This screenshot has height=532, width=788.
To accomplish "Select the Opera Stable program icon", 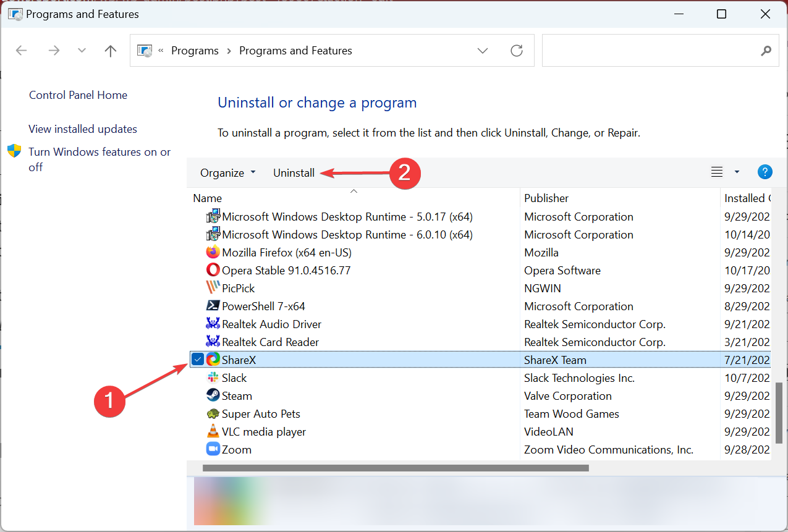I will [x=213, y=271].
